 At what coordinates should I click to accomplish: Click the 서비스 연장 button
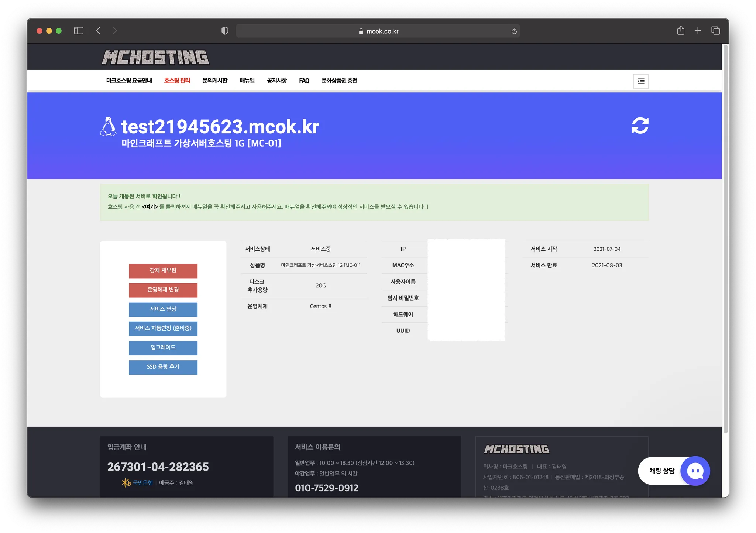(163, 309)
